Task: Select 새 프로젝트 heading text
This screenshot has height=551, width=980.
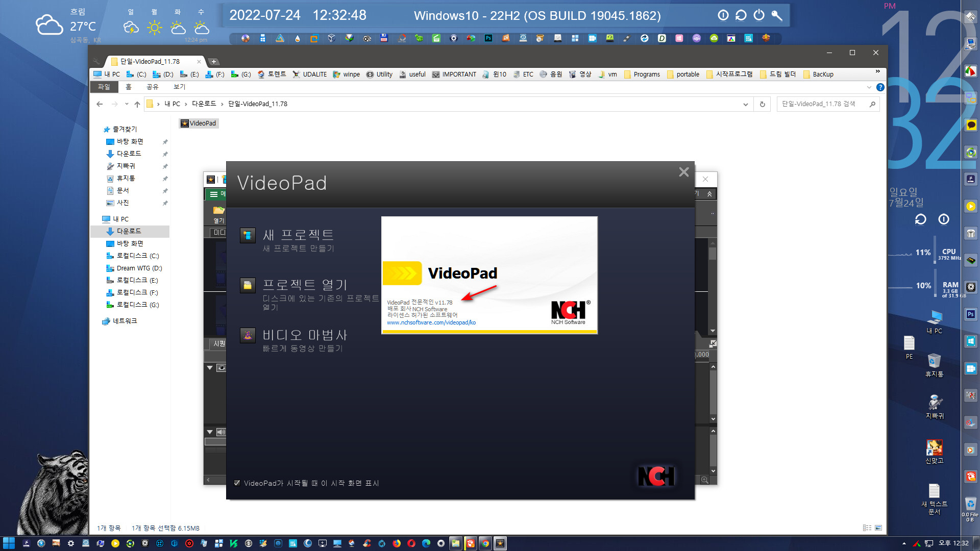Action: (x=298, y=235)
